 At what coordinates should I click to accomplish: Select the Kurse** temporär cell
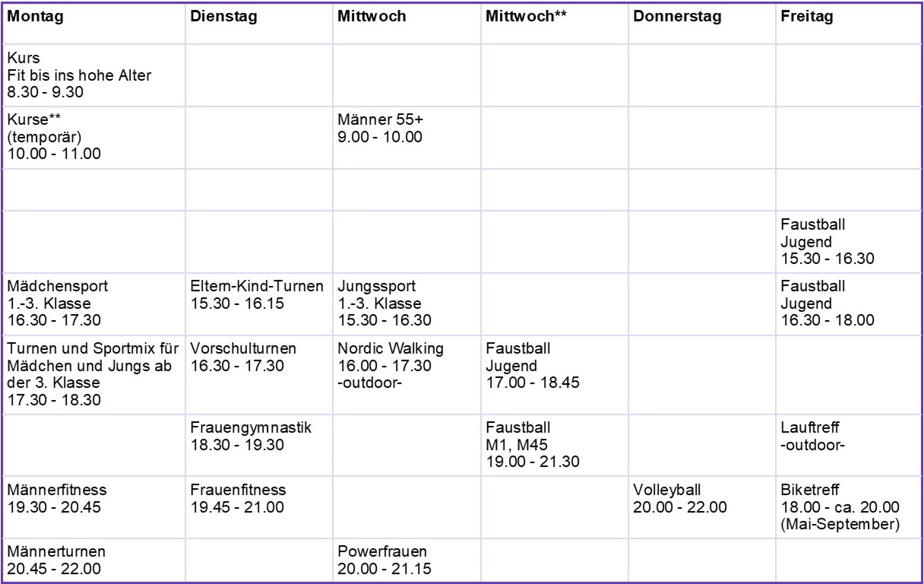pyautogui.click(x=93, y=137)
